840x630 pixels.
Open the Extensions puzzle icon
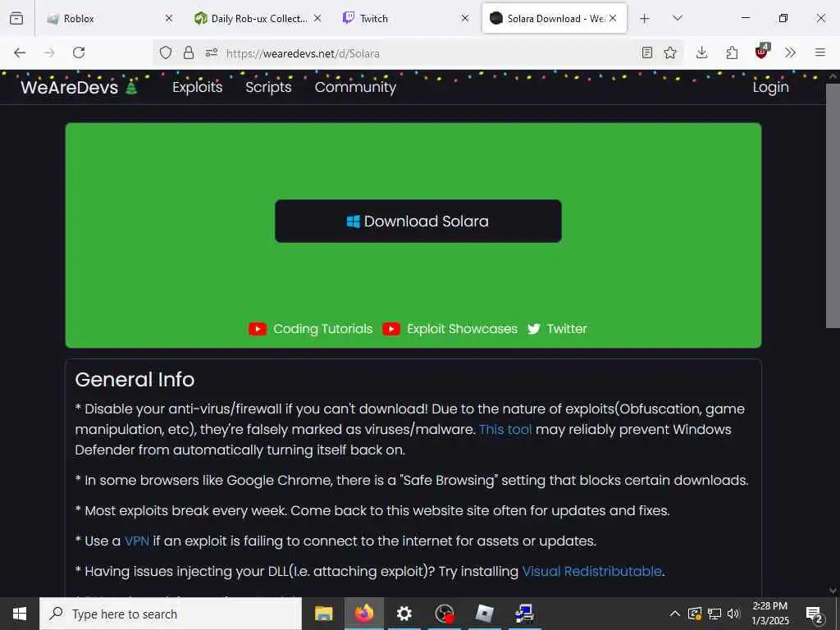point(732,52)
